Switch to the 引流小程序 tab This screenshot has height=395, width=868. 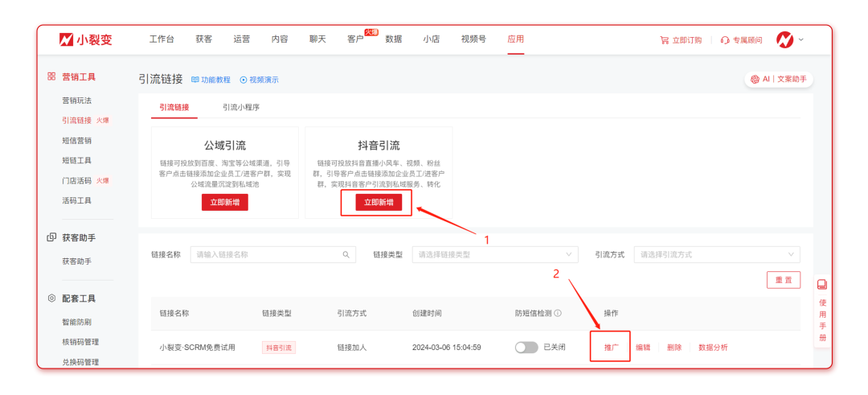[x=241, y=107]
